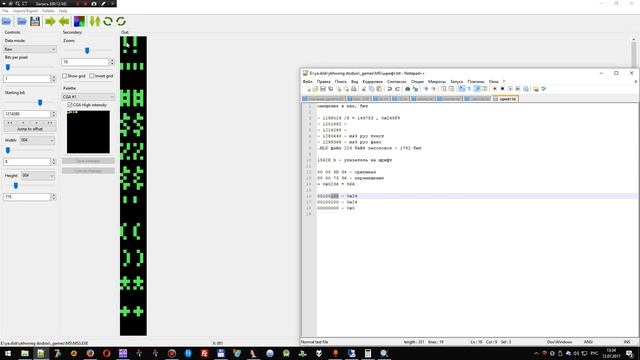Click the Height slider handle

[x=16, y=186]
